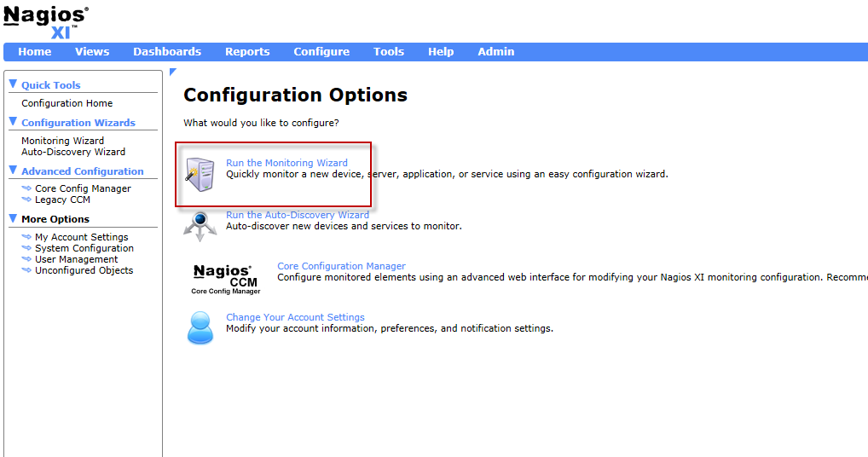868x457 pixels.
Task: Click 'Modify your account information' description
Action: pos(390,328)
